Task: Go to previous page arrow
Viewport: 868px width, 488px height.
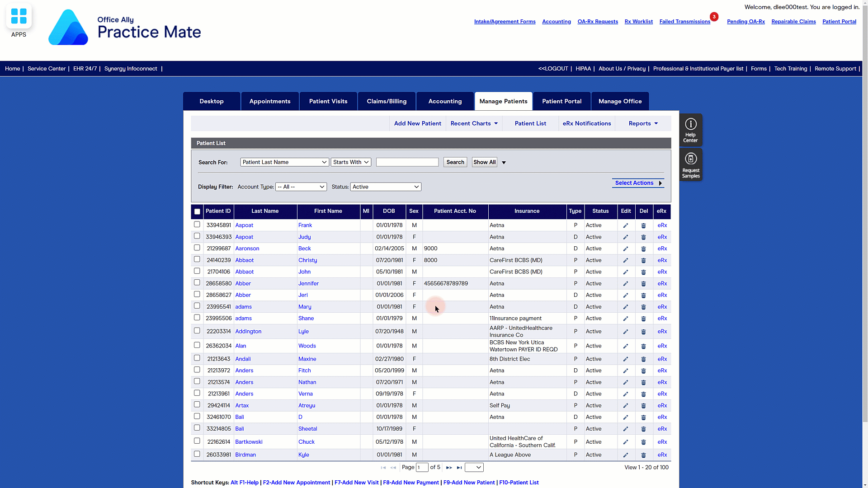Action: click(393, 468)
